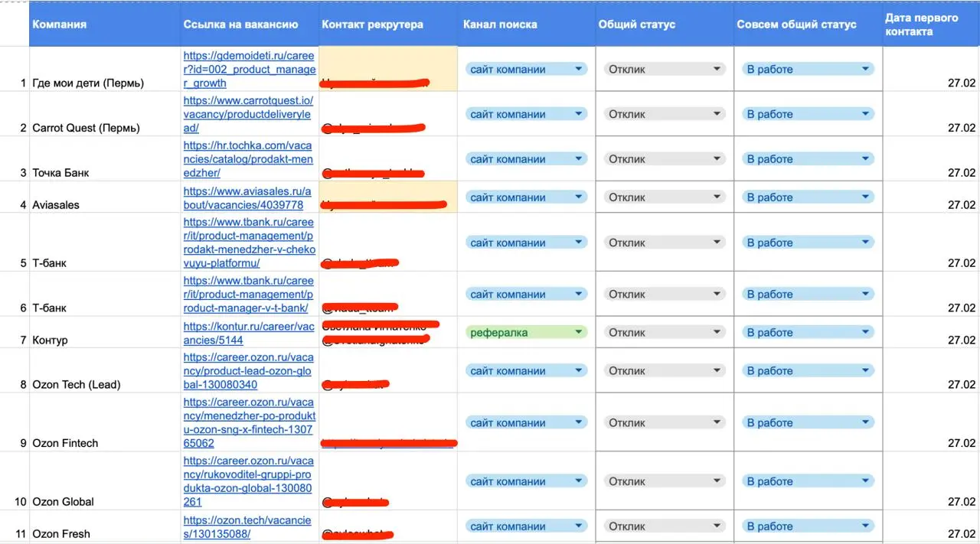Image resolution: width=980 pixels, height=544 pixels.
Task: Open 'Отклик' status dropdown for Где мои дети
Action: tap(664, 69)
